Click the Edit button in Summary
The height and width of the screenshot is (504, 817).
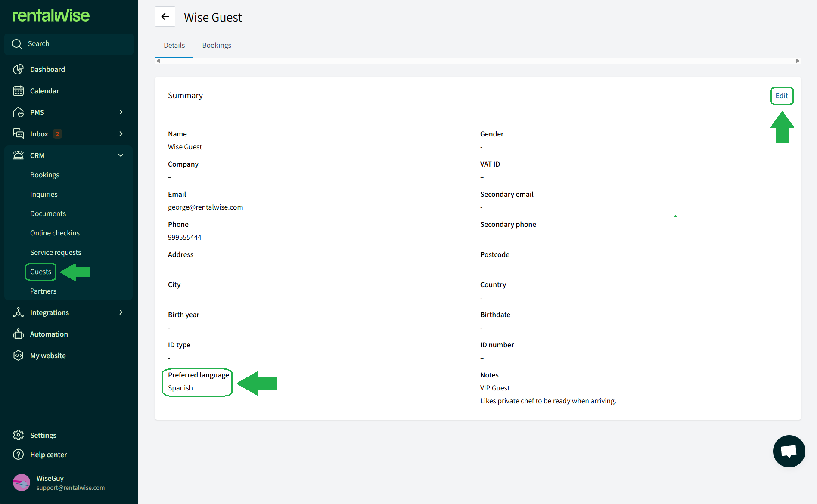point(782,96)
